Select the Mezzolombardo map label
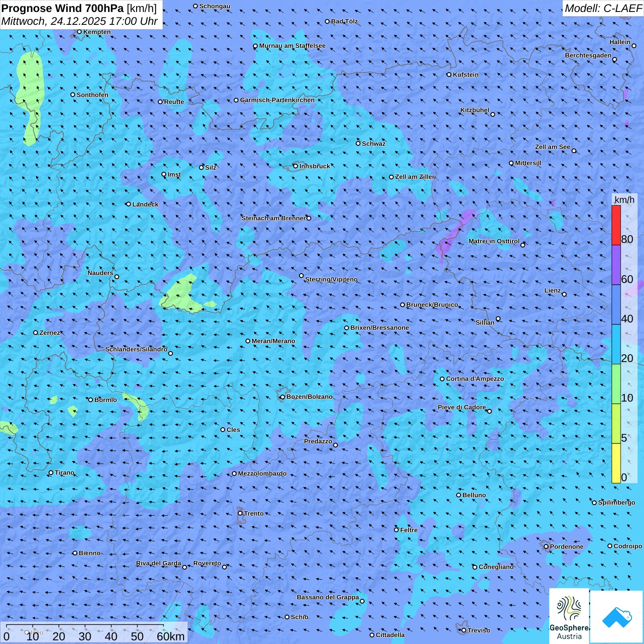The height and width of the screenshot is (644, 644). point(262,473)
